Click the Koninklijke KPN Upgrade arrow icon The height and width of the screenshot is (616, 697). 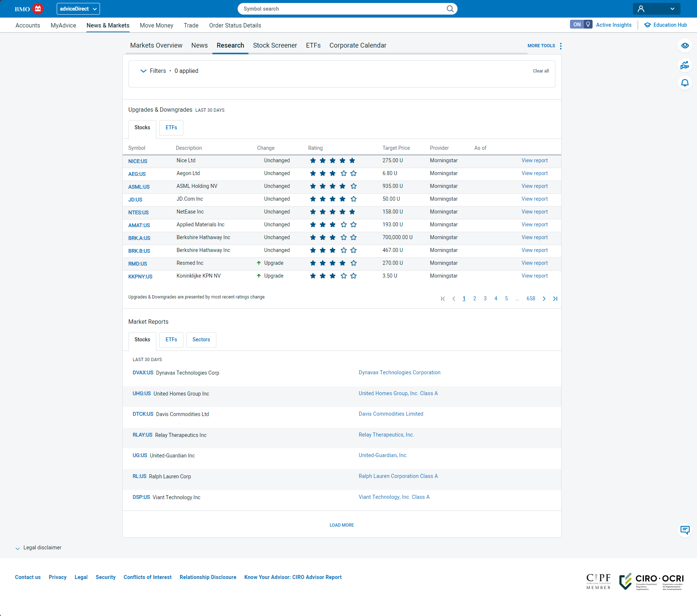point(259,276)
